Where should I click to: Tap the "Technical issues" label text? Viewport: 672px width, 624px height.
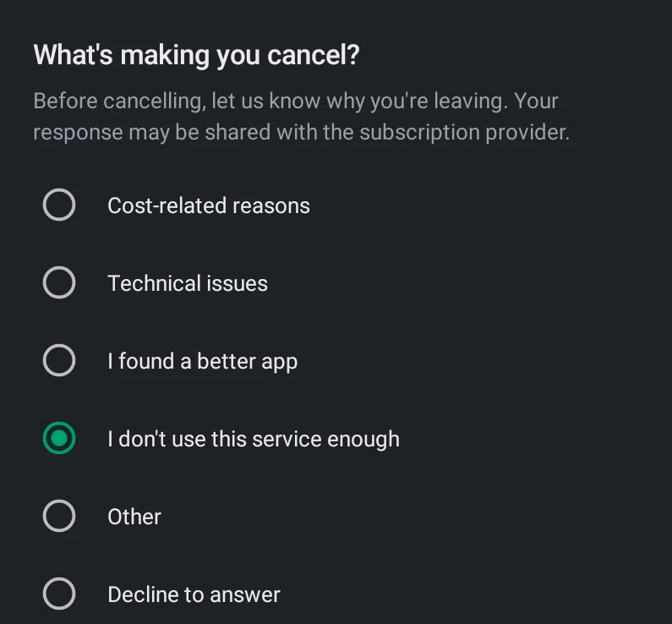187,283
